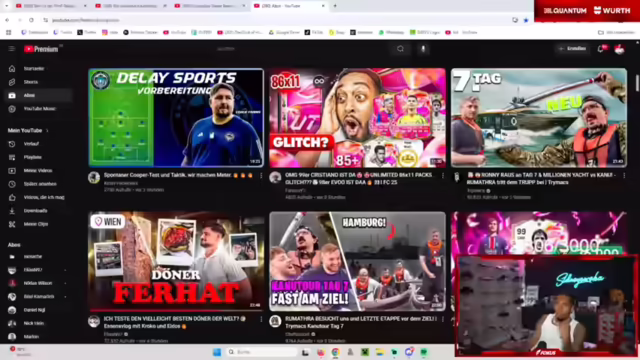Viewport: 640px width, 360px height.
Task: Expand the Mein YouTube section chevron
Action: coord(47,131)
